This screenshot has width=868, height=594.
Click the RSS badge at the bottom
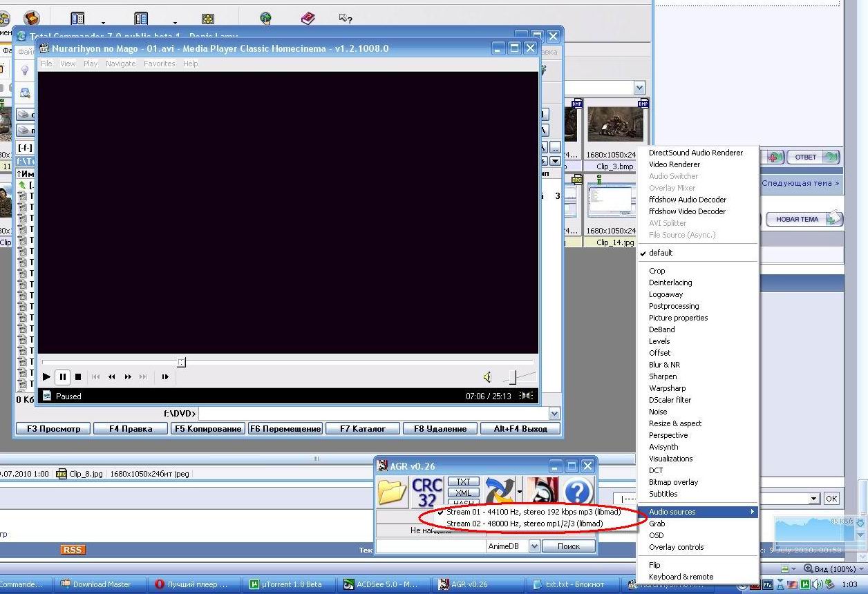point(72,550)
